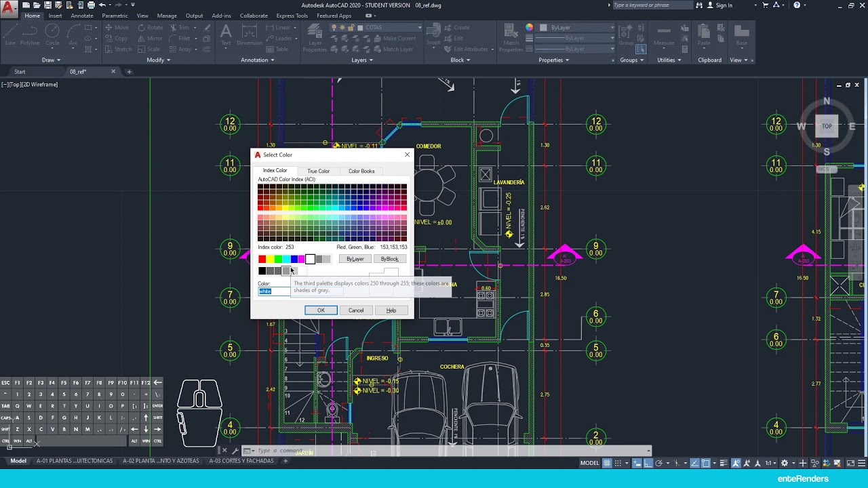Screen dimensions: 868x488
Task: Expand the Properties panel dropdown
Action: pyautogui.click(x=554, y=60)
